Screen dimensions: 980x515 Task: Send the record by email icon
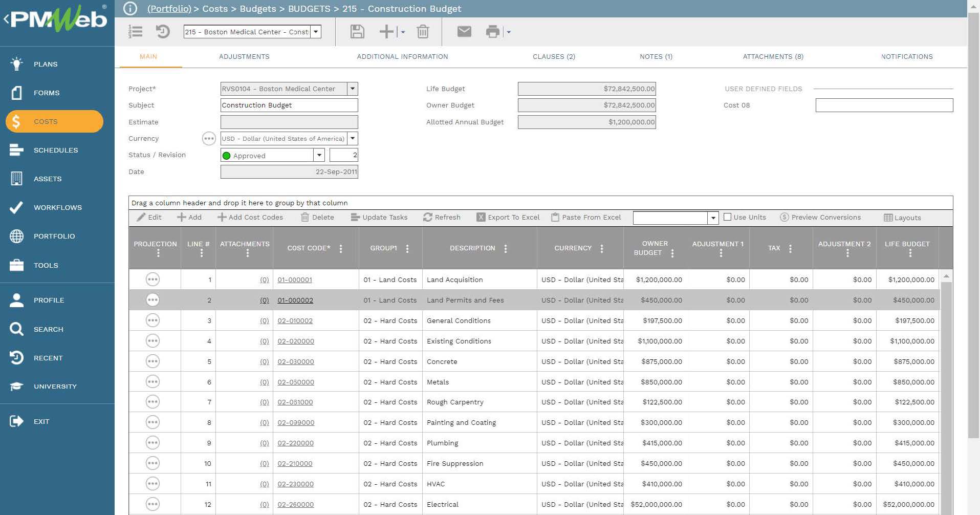pos(464,32)
